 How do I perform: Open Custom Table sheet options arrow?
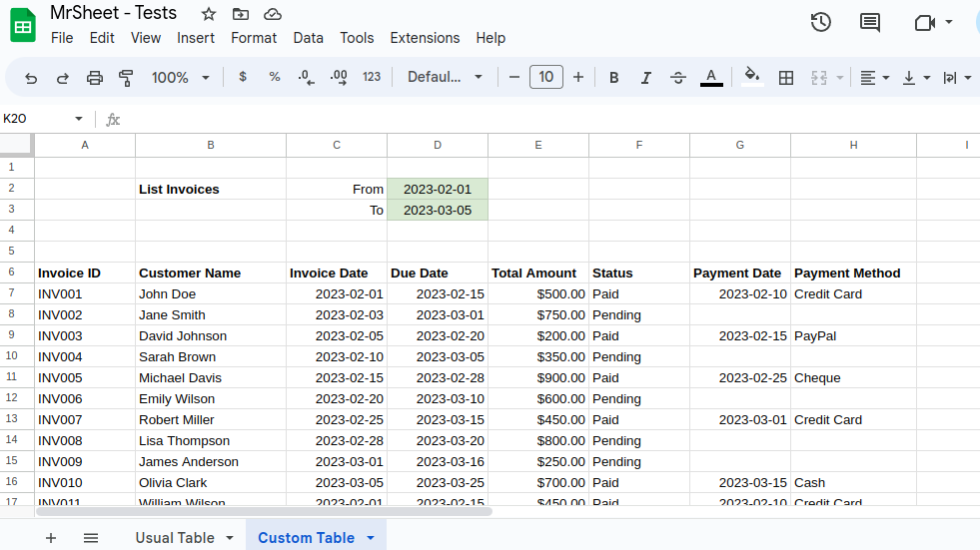371,537
